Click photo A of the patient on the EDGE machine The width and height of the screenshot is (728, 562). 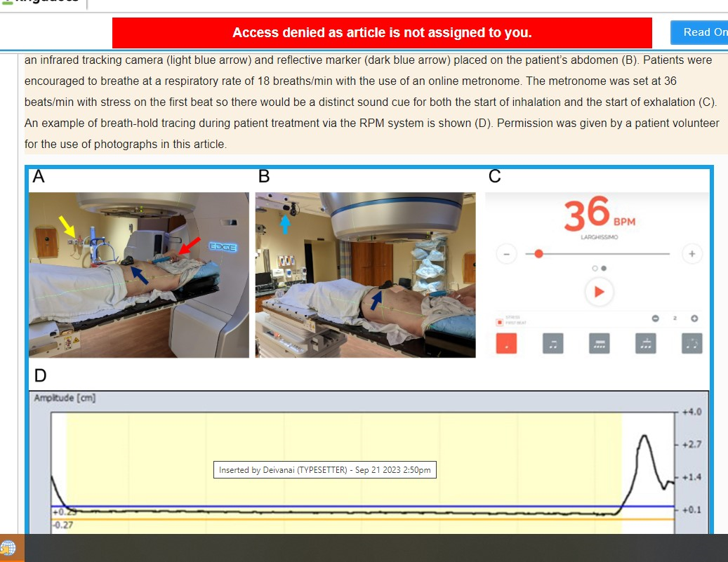point(139,275)
